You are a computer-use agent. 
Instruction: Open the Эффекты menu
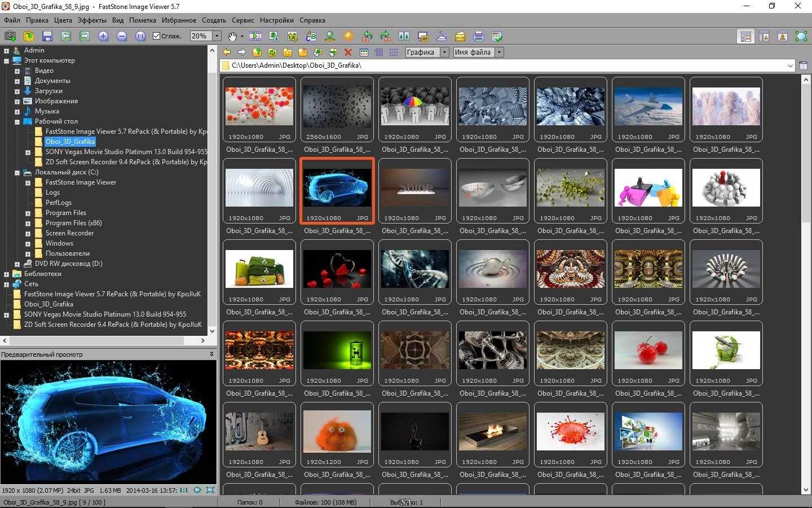tap(92, 20)
